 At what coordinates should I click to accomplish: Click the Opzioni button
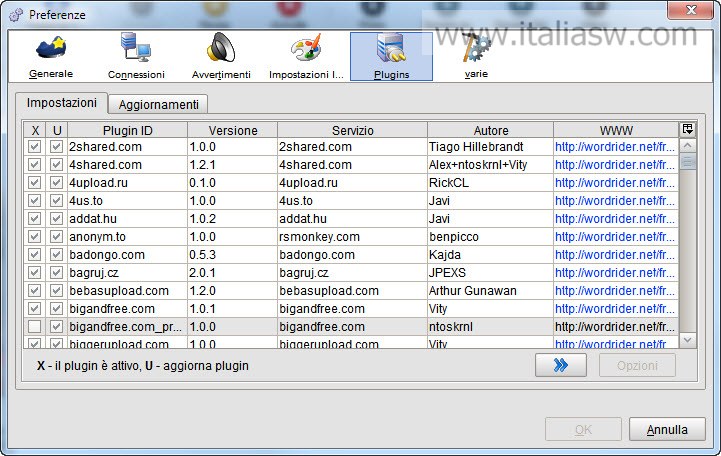pos(637,365)
